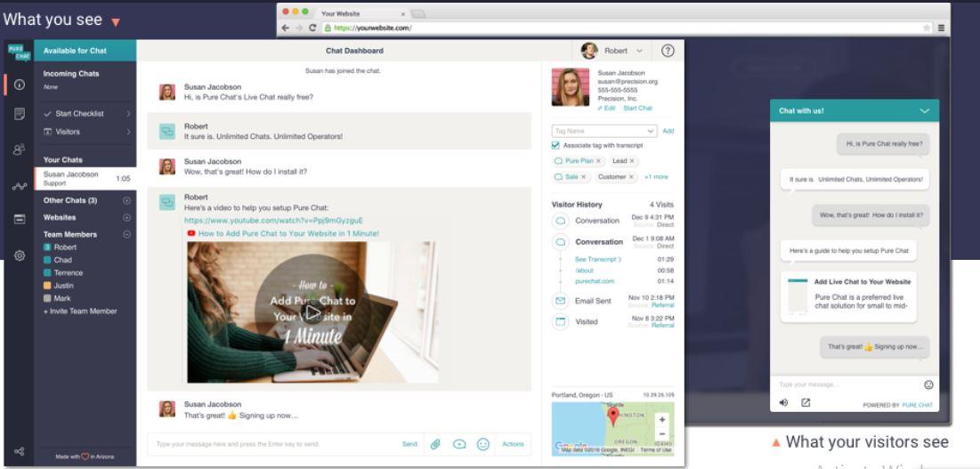Show the +1 more tags
This screenshot has height=469, width=980.
click(656, 177)
